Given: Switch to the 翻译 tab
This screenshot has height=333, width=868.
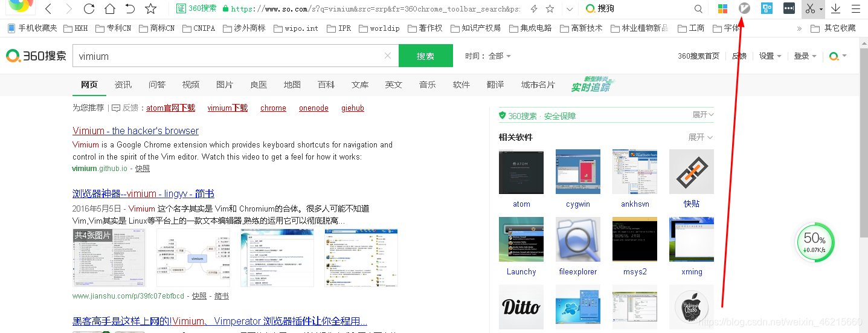Looking at the screenshot, I should tap(495, 85).
